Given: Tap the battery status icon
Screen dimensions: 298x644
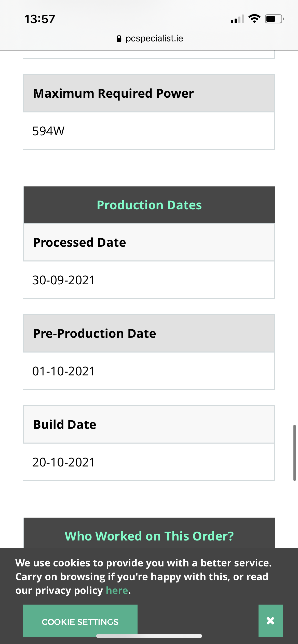Looking at the screenshot, I should click(x=274, y=19).
